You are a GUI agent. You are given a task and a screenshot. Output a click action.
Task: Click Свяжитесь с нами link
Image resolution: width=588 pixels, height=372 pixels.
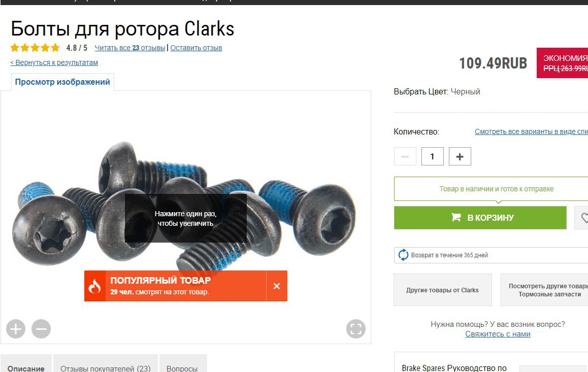498,334
